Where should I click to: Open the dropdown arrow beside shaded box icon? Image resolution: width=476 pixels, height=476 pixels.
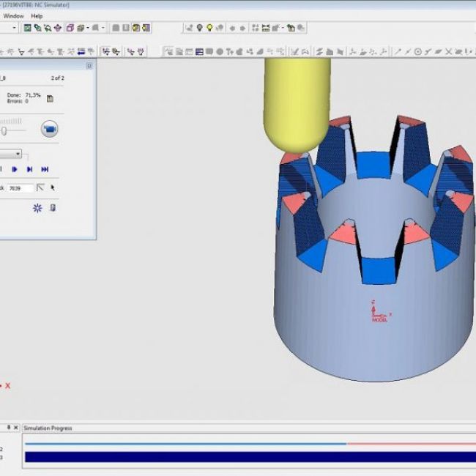tap(87, 29)
